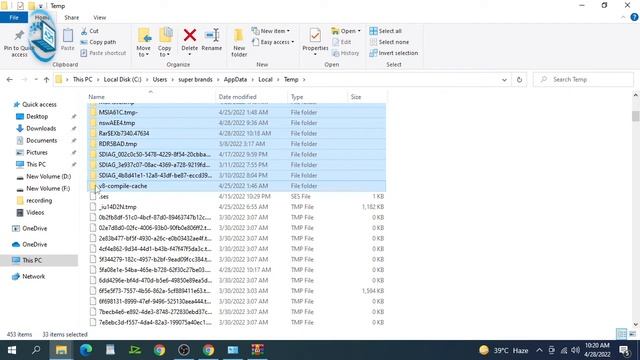Click Paste shortcut in ribbon
Viewport: 640px width, 360px height.
(x=103, y=53)
